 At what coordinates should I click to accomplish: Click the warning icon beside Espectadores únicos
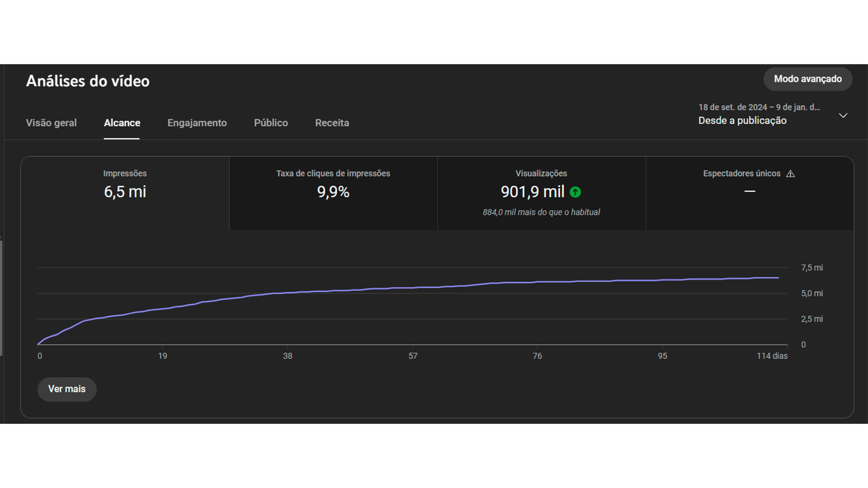pyautogui.click(x=790, y=174)
